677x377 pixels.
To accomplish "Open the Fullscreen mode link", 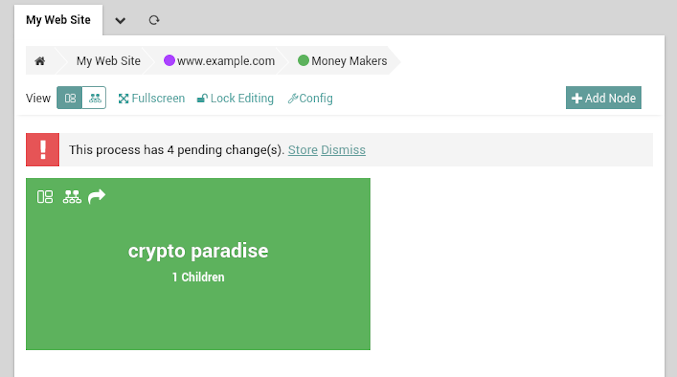I will [x=152, y=98].
